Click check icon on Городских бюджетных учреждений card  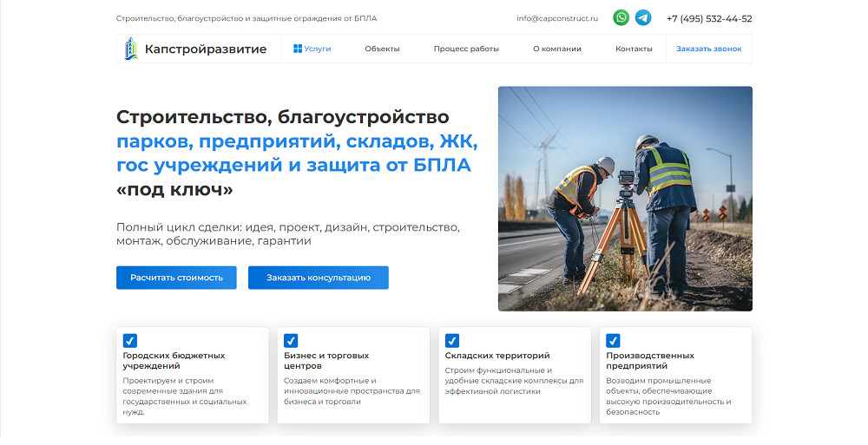[x=130, y=340]
